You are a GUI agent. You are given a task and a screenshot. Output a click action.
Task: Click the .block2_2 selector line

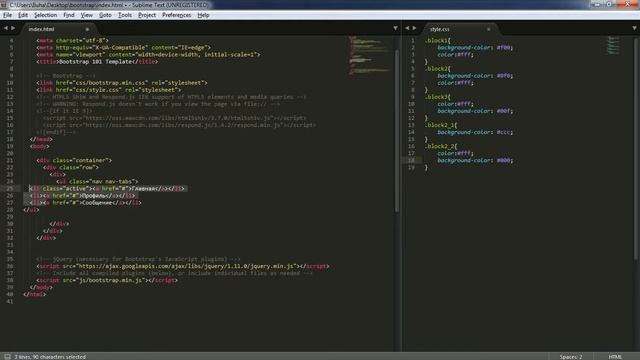pyautogui.click(x=440, y=146)
